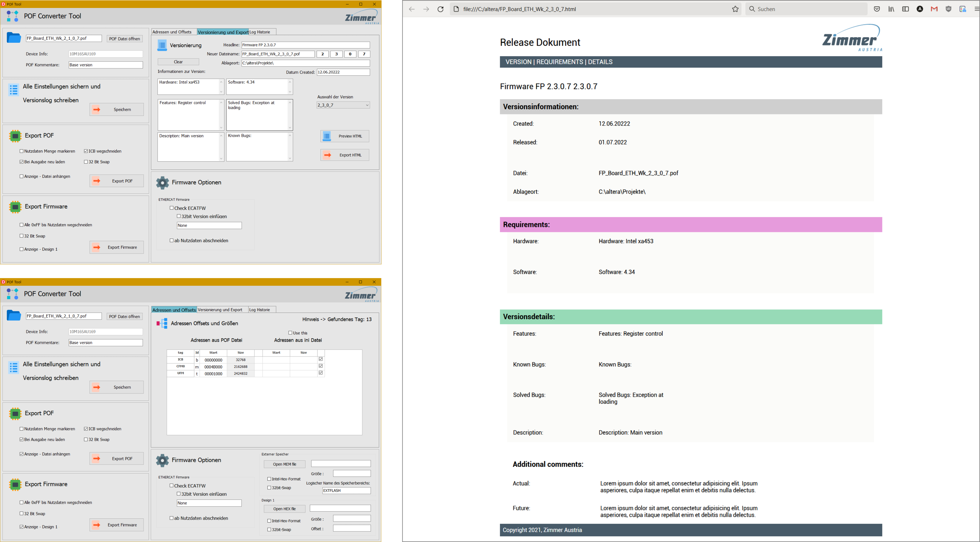Click the Export POF chip icon in top window

pos(15,136)
